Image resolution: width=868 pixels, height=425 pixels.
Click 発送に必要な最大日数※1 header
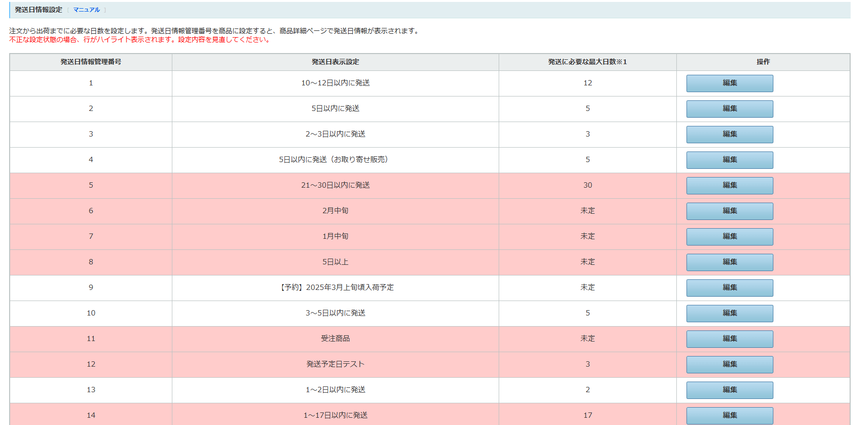588,62
